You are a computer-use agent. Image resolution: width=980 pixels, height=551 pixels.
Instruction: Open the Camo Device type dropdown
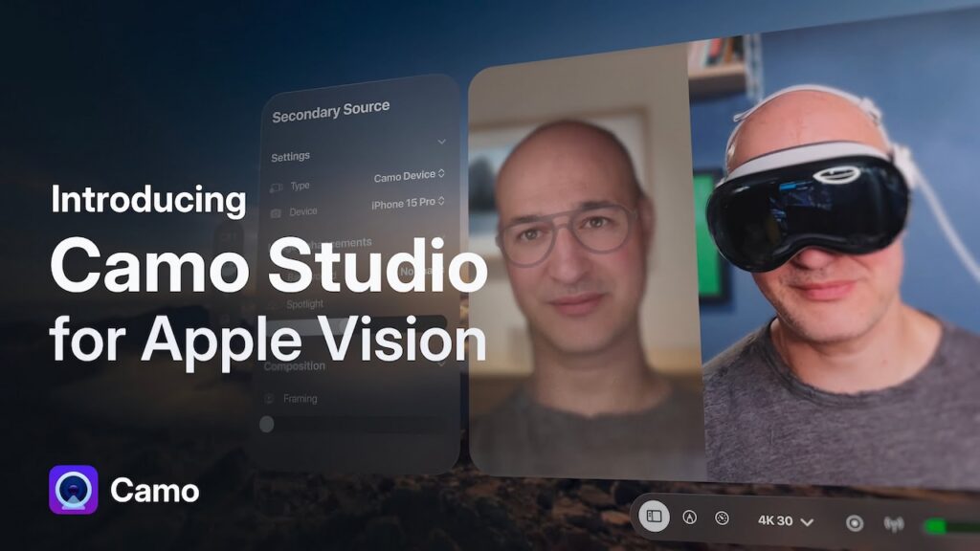click(407, 177)
